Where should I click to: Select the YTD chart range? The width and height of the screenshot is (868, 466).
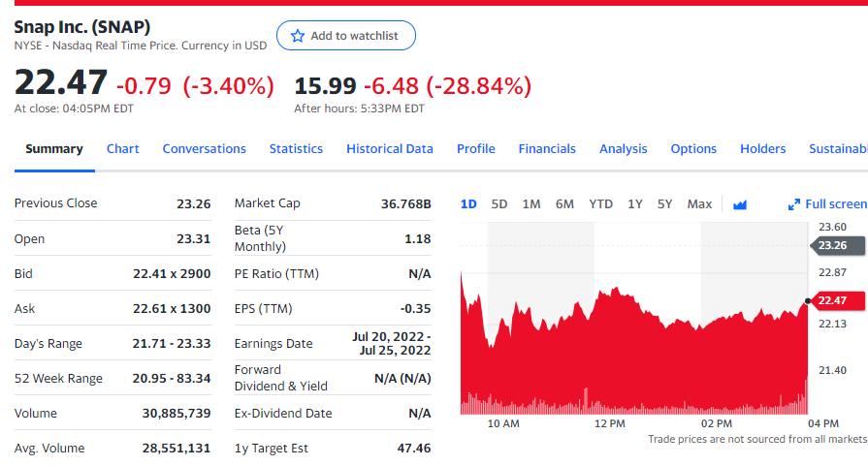point(600,204)
